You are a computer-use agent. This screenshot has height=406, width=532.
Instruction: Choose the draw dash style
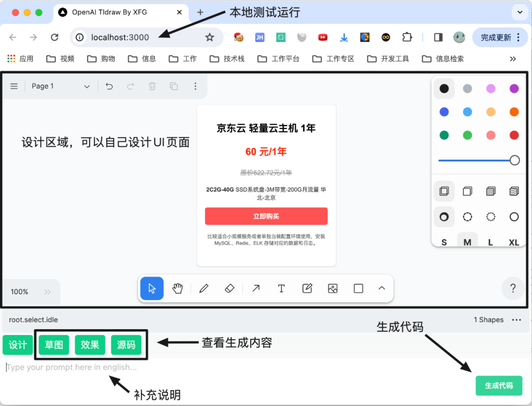click(x=444, y=217)
